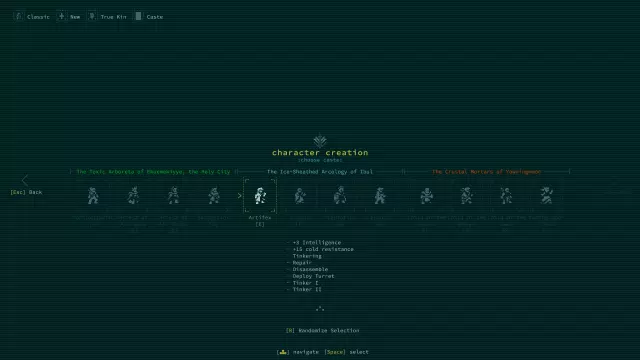Open the Caste breadcrumb step

155,17
